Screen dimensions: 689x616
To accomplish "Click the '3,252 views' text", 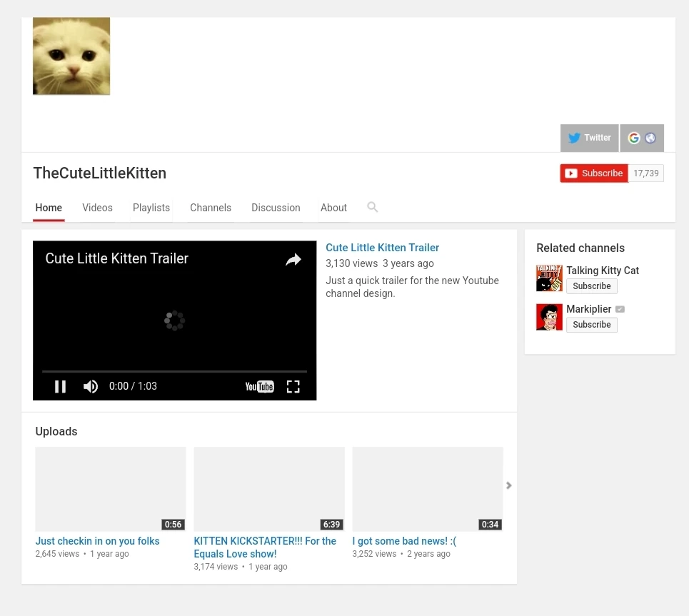I will [x=374, y=554].
